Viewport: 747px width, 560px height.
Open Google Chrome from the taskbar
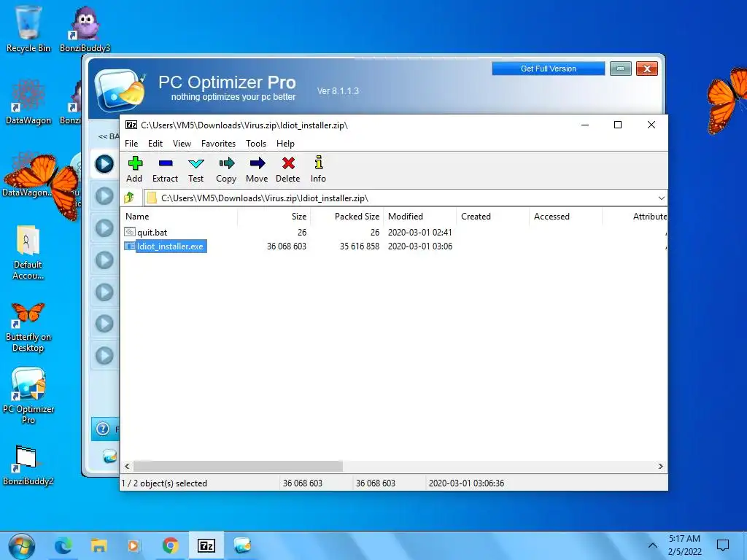coord(171,545)
